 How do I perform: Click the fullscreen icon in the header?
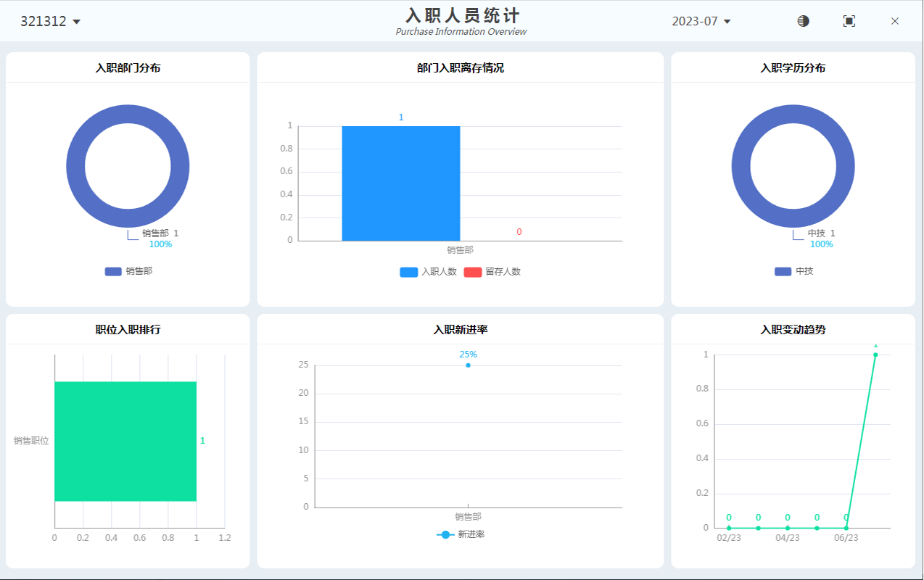(849, 21)
